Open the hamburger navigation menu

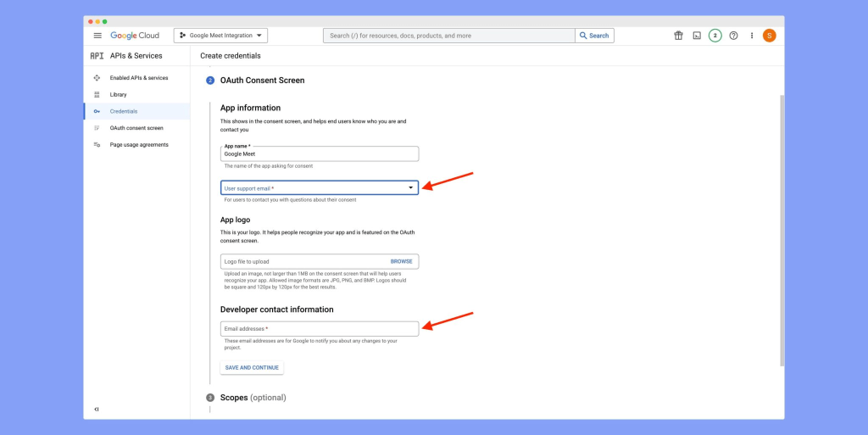tap(97, 36)
